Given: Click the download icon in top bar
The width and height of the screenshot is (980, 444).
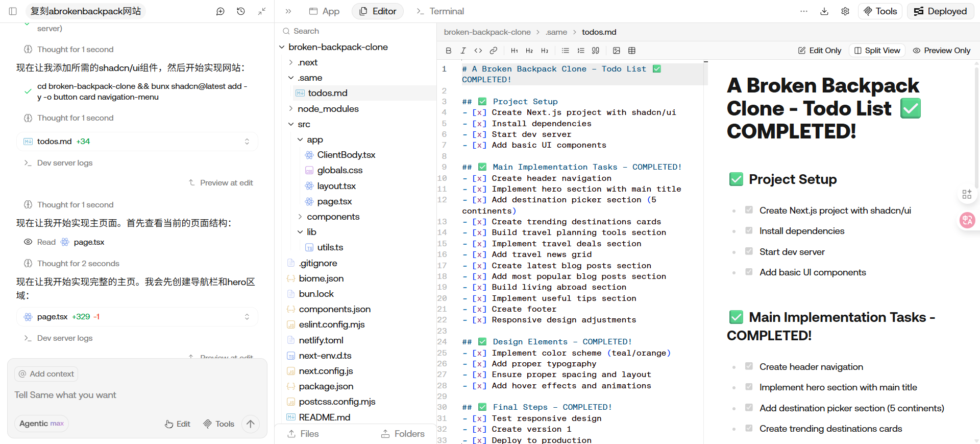Looking at the screenshot, I should coord(824,11).
